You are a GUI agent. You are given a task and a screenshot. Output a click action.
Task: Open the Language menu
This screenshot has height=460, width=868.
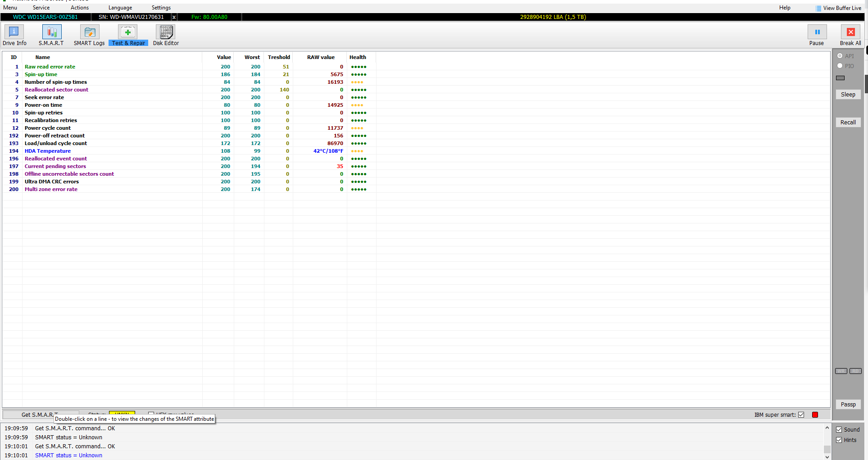pos(120,8)
